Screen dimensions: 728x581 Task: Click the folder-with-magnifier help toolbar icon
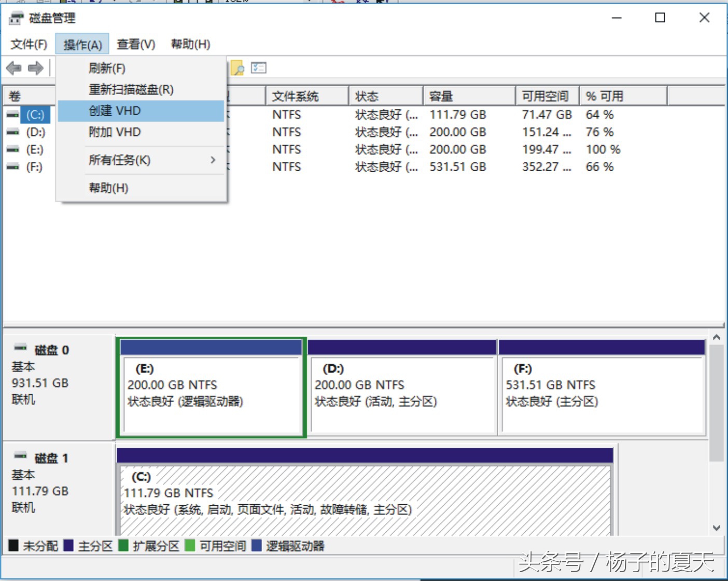pos(238,68)
